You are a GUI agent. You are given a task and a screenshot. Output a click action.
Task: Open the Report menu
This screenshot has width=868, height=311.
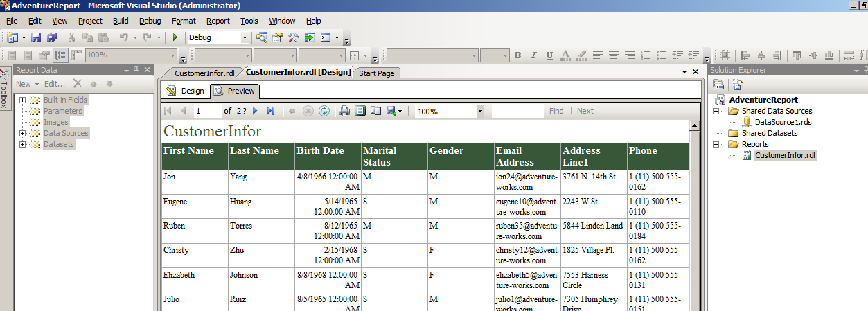tap(218, 21)
